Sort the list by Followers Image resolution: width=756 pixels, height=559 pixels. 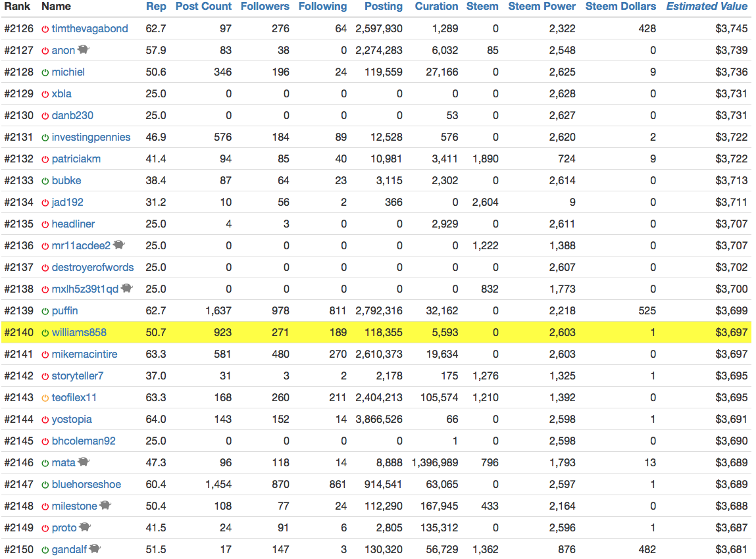(x=265, y=7)
